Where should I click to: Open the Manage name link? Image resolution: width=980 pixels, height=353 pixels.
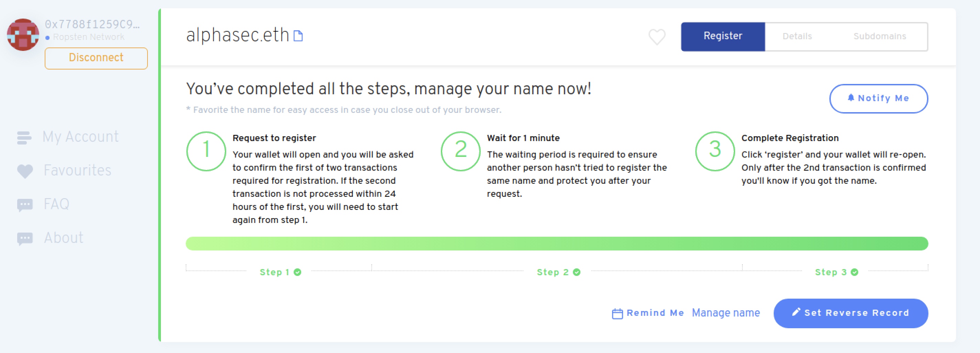(x=726, y=313)
